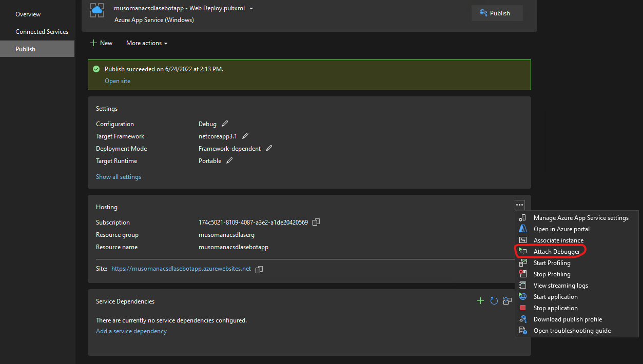Copy the Subscription ID to clipboard
The height and width of the screenshot is (364, 643).
coord(316,222)
